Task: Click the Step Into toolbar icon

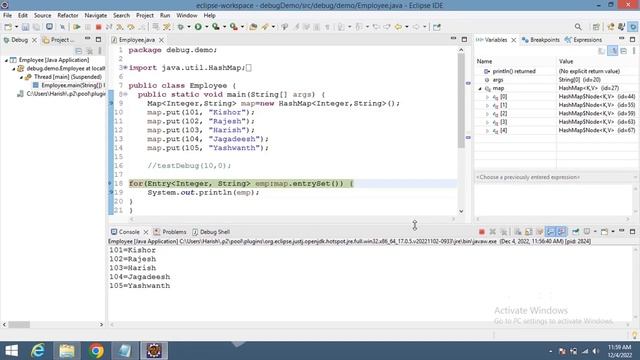Action: [120, 27]
